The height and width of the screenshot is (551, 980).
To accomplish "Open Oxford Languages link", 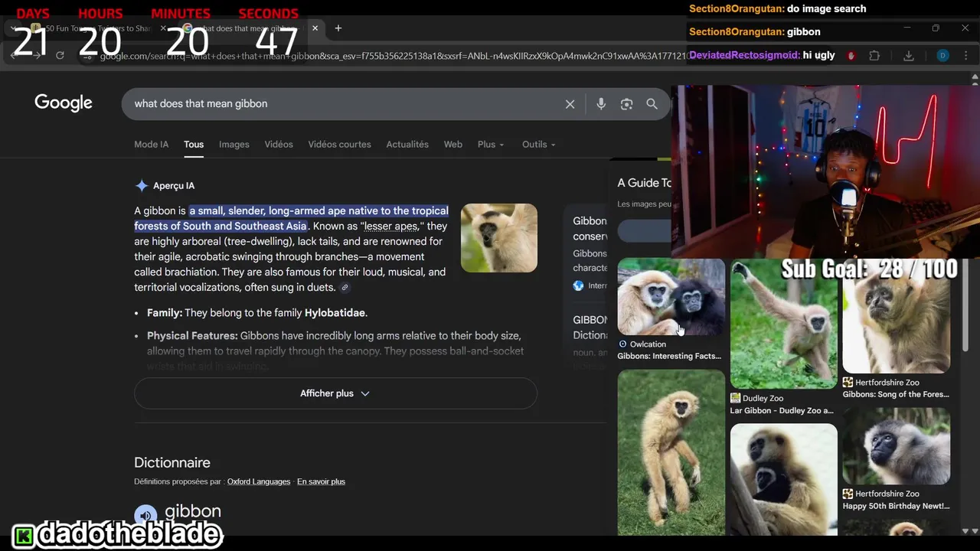I will 259,482.
